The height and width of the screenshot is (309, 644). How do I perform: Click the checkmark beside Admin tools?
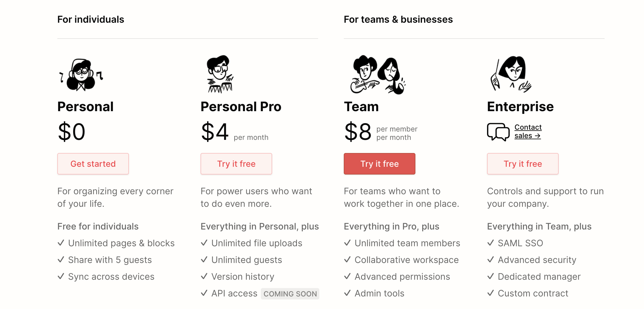(347, 293)
